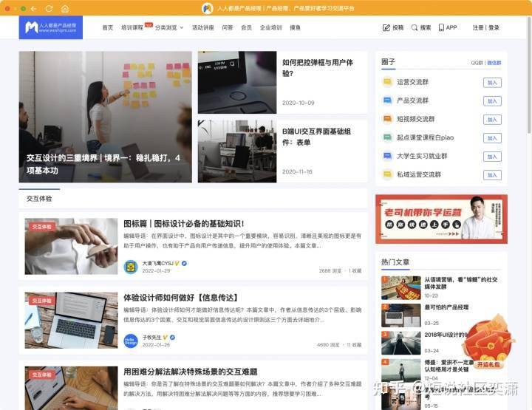This screenshot has height=410, width=532.
Task: Click the 老司机带你学运营 banner
Action: click(441, 219)
